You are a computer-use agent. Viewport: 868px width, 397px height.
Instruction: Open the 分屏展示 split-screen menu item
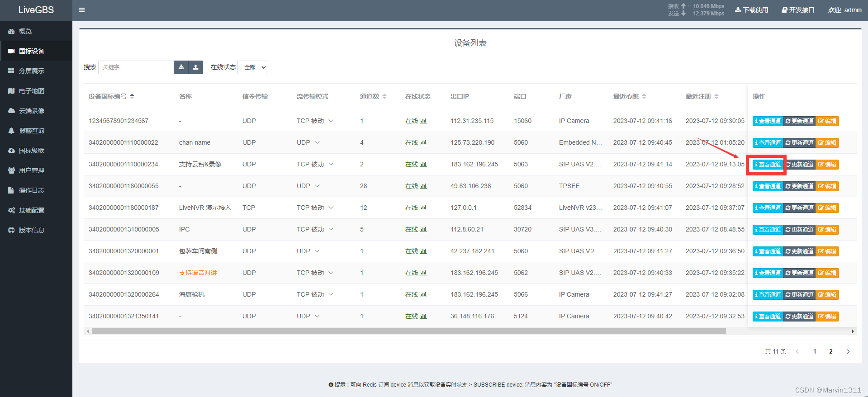point(36,71)
